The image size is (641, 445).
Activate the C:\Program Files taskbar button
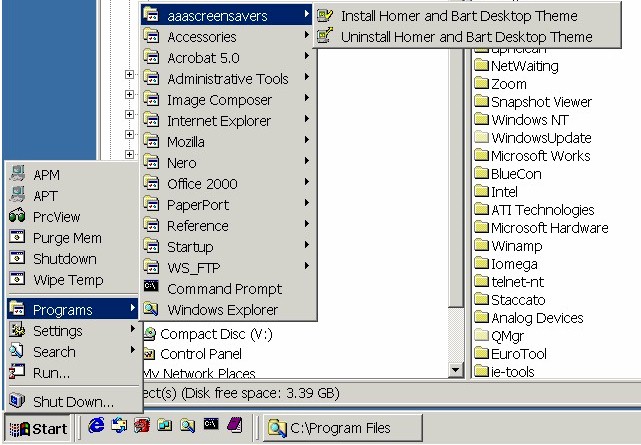click(x=343, y=428)
